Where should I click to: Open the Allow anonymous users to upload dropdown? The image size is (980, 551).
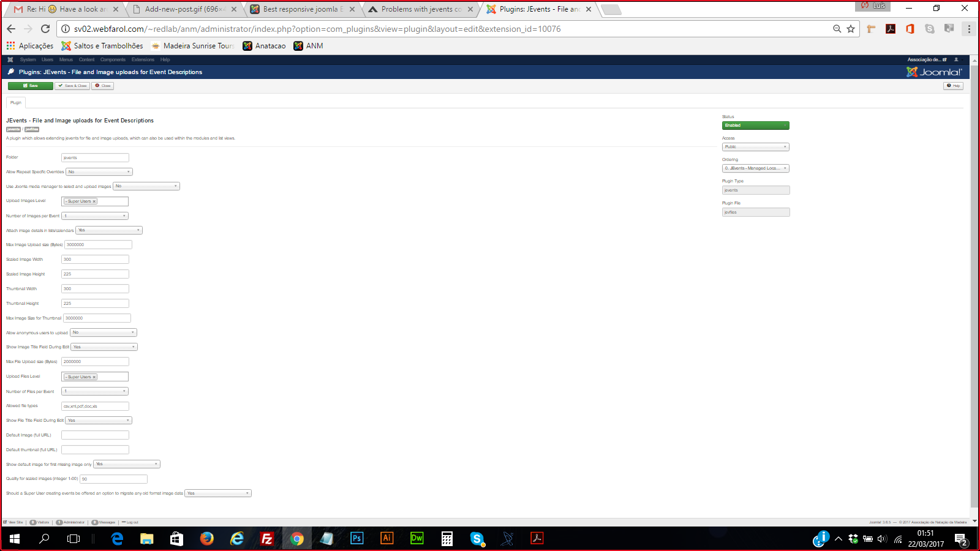tap(104, 332)
